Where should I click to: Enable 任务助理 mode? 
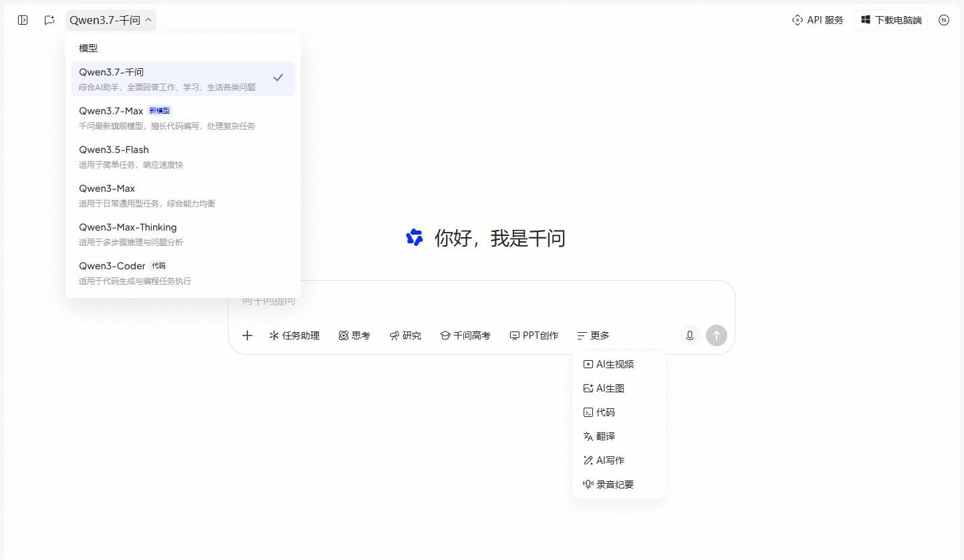pyautogui.click(x=294, y=335)
